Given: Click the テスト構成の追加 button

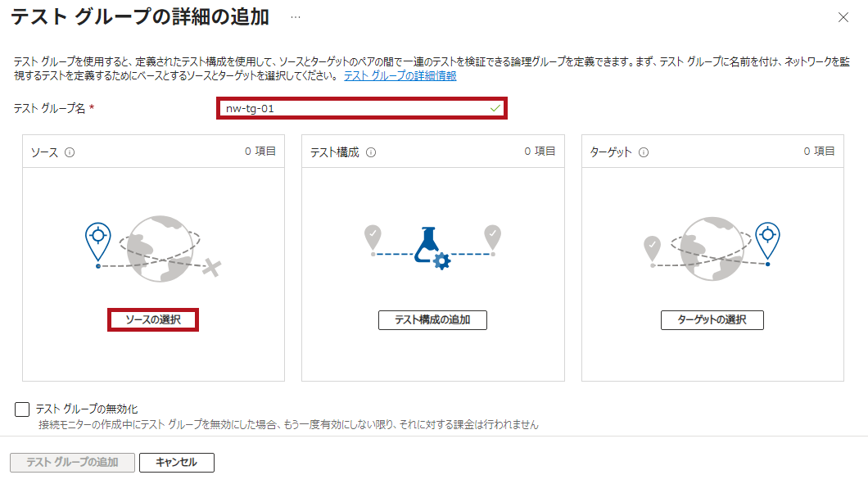Looking at the screenshot, I should pos(432,320).
